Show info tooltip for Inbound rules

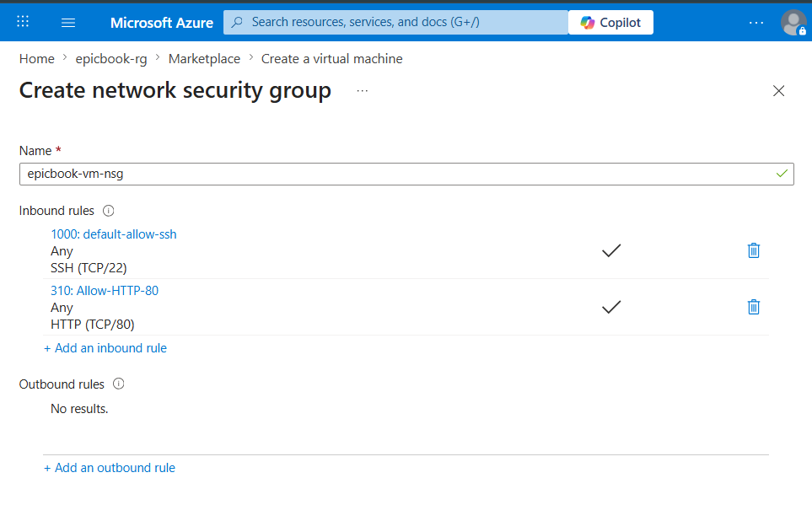108,211
